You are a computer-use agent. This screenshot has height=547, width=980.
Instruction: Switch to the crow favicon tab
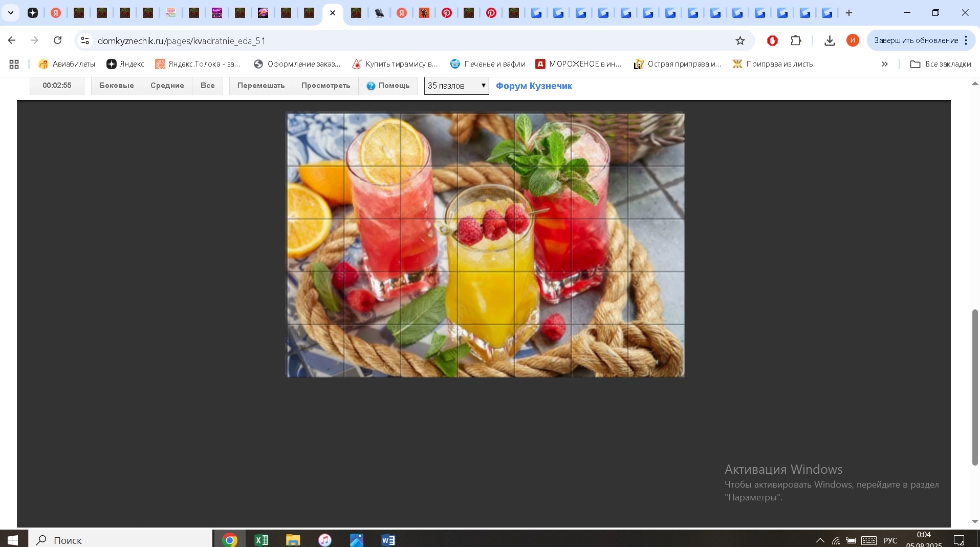(379, 13)
